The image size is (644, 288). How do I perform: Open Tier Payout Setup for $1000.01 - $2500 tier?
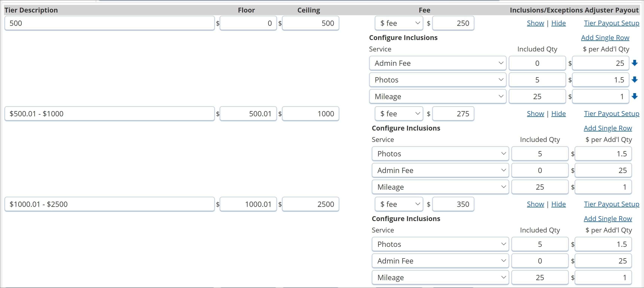(611, 204)
